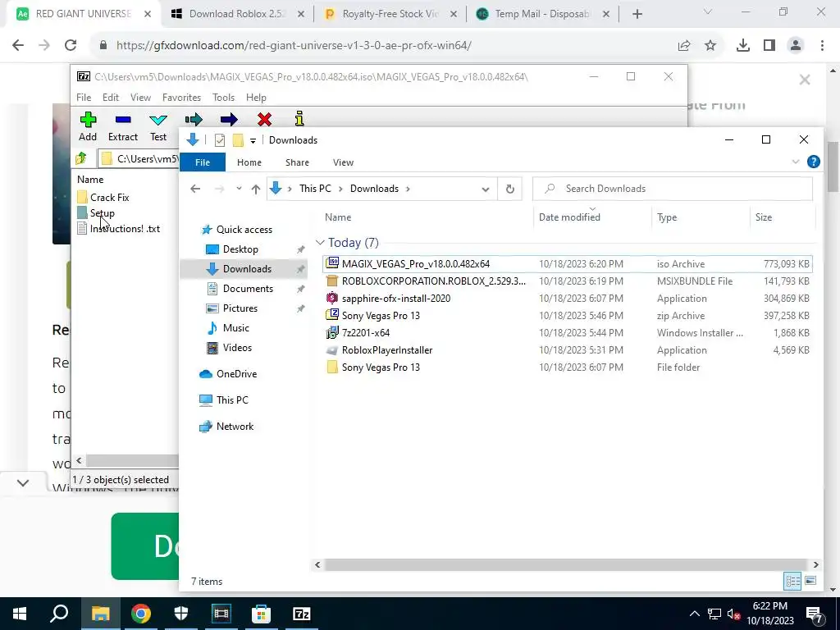Click the blue Help icon in Explorer
The width and height of the screenshot is (840, 630).
pos(813,162)
